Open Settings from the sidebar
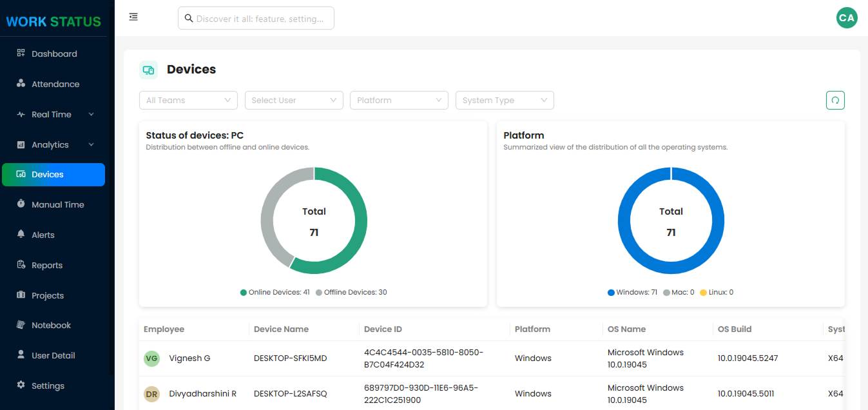 pyautogui.click(x=53, y=386)
